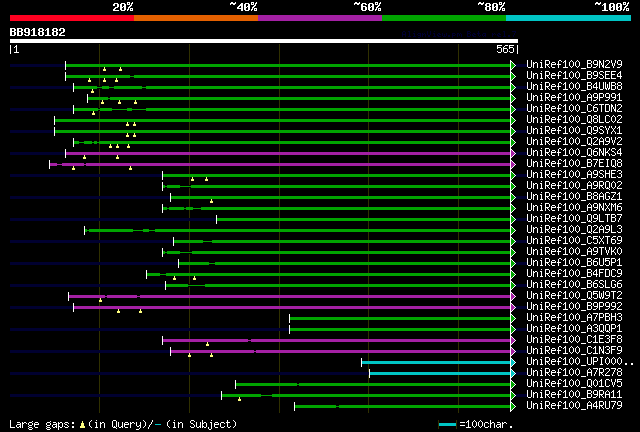Select the UniRef100_B9RA11 label

(574, 395)
